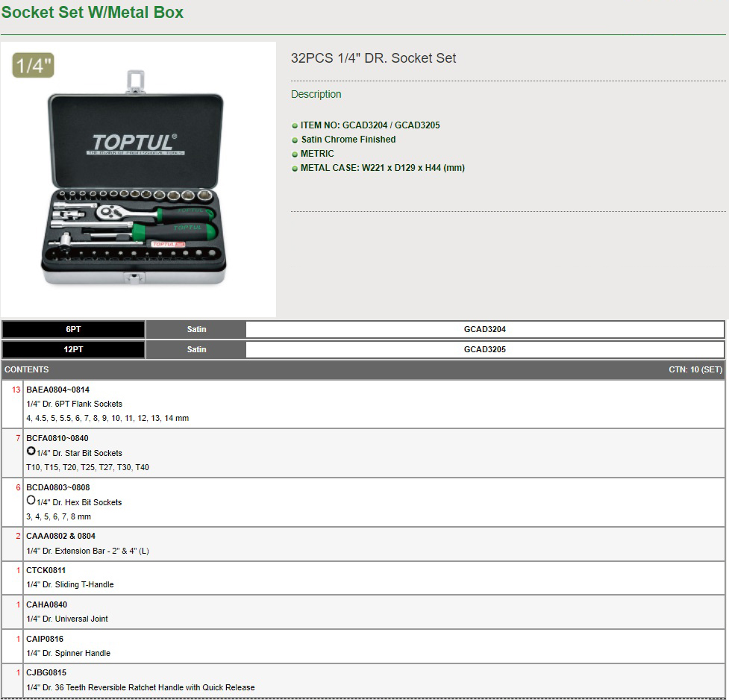Image resolution: width=729 pixels, height=700 pixels.
Task: Click the "3, 4, 5, 6, 7, 8 mm" sizes
Action: (x=59, y=516)
